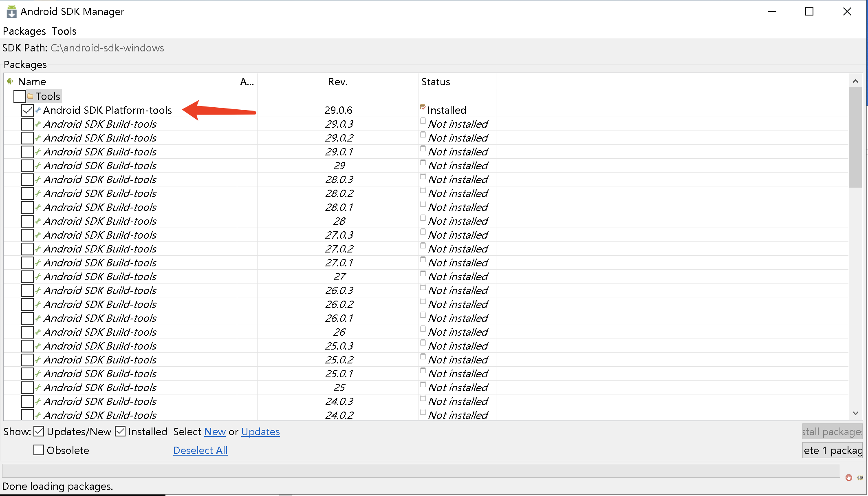Click the Install packages button

pos(832,432)
